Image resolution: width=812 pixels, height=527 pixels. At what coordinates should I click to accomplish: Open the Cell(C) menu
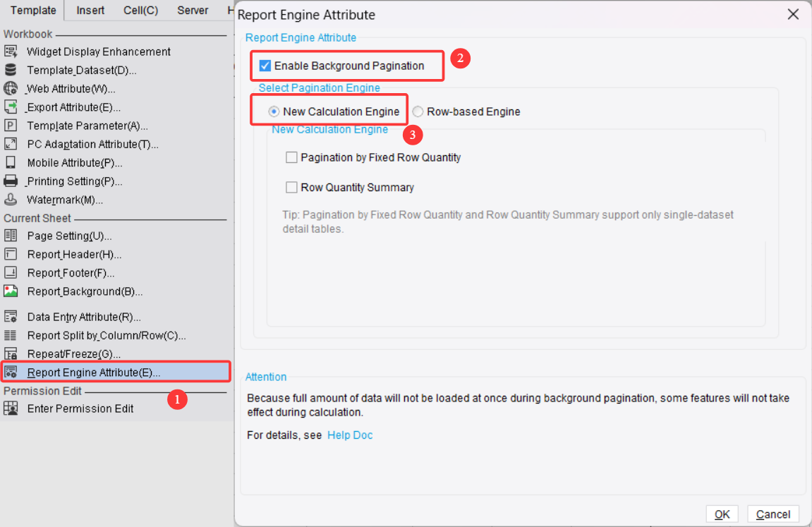[x=141, y=11]
